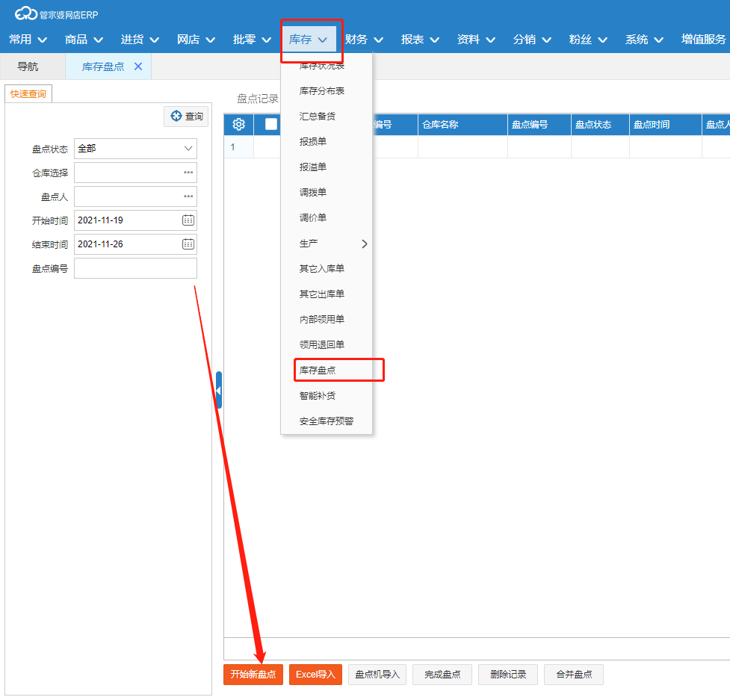730x700 pixels.
Task: Open the 粉丝 menu
Action: pos(588,40)
